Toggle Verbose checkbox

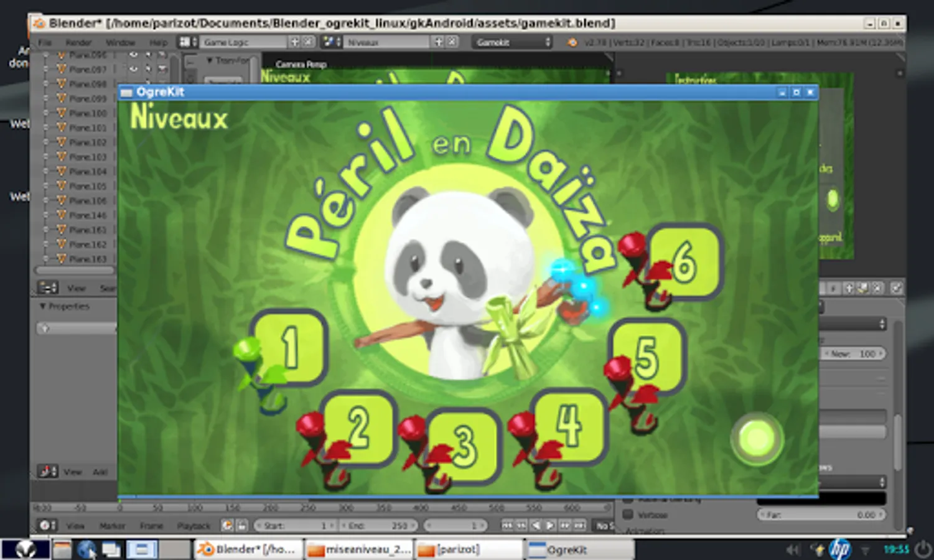628,515
